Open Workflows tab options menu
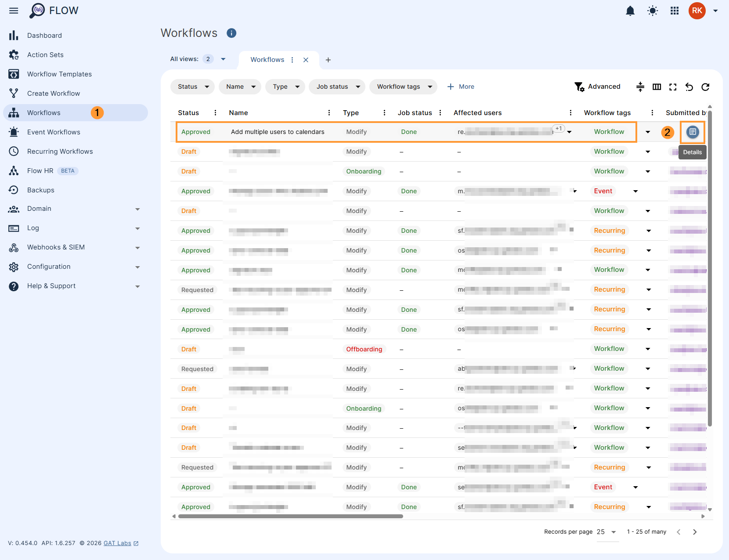The image size is (729, 560). (292, 60)
